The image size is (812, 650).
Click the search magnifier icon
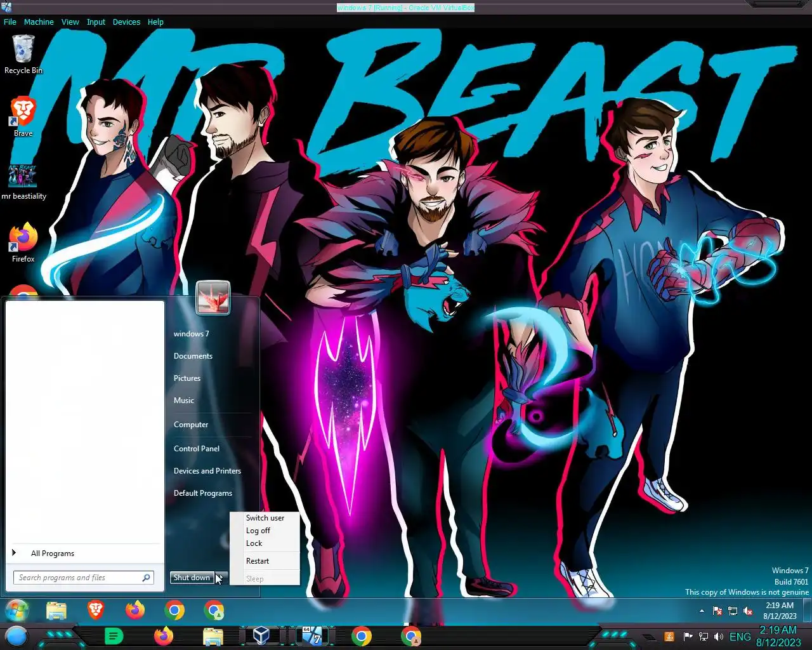pyautogui.click(x=146, y=578)
